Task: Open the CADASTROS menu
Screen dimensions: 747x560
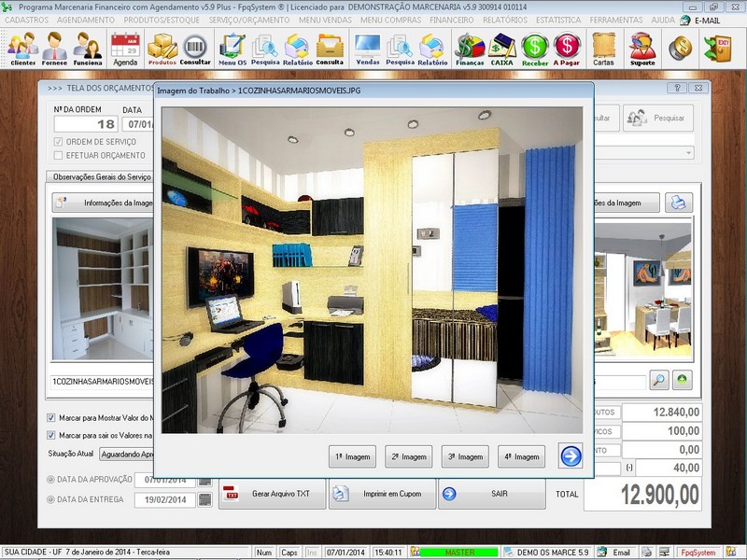Action: pyautogui.click(x=26, y=19)
